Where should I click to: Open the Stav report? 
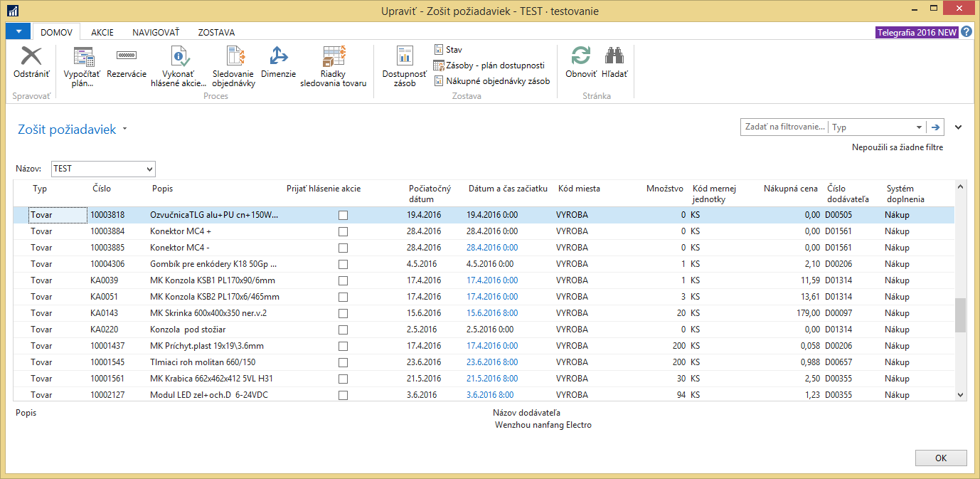point(448,50)
